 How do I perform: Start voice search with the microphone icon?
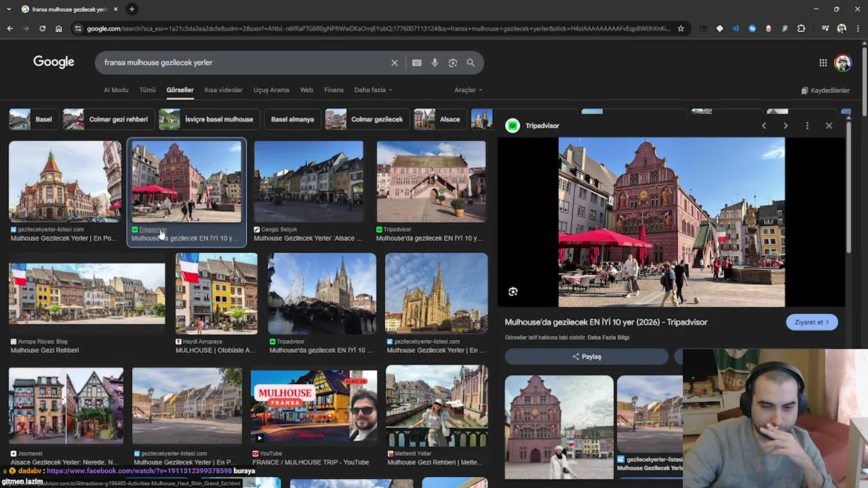click(x=435, y=62)
